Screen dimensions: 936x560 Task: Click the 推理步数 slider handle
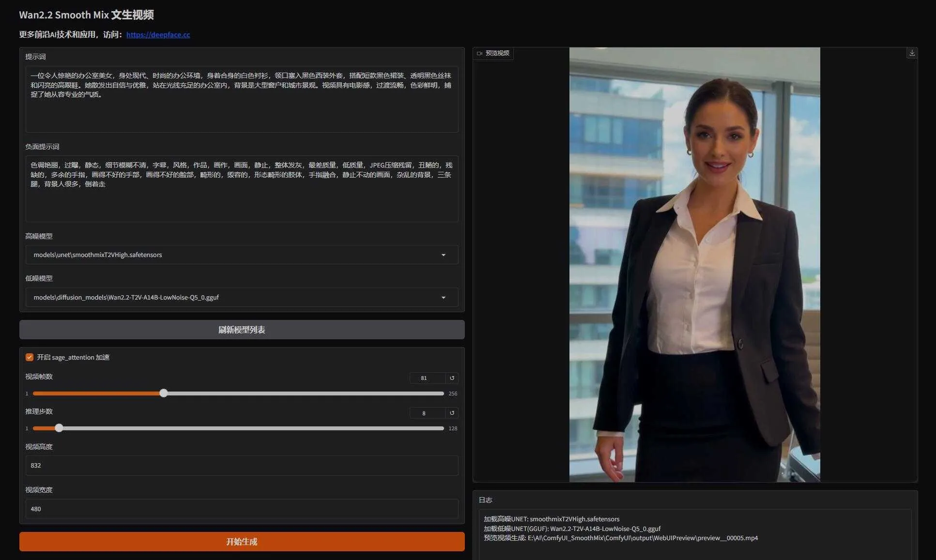pos(59,428)
